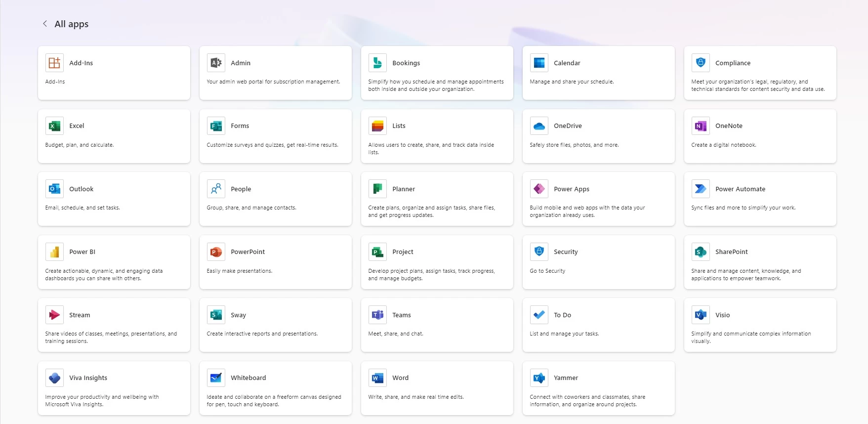Open the OneNote title link
The width and height of the screenshot is (868, 424).
[x=729, y=126]
